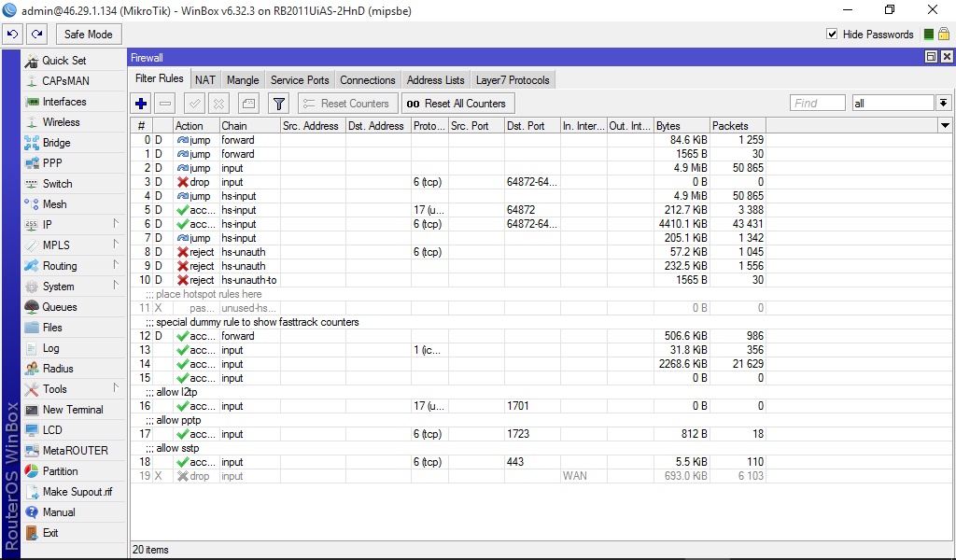Select rule 8 reject hs-unauth tcp row

448,252
